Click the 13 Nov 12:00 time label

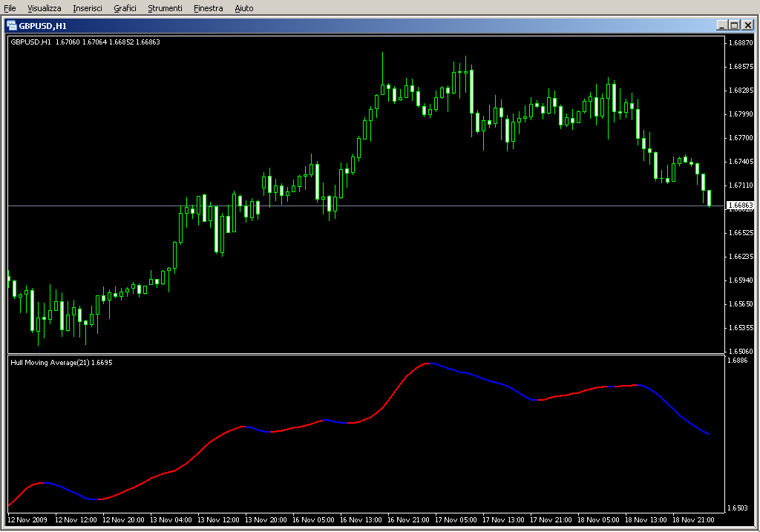[219, 520]
